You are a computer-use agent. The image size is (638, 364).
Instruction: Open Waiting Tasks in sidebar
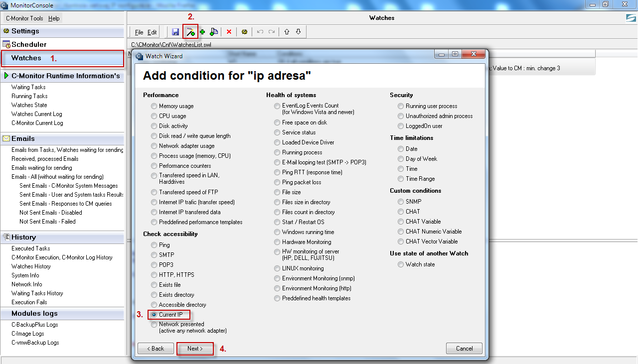tap(29, 87)
